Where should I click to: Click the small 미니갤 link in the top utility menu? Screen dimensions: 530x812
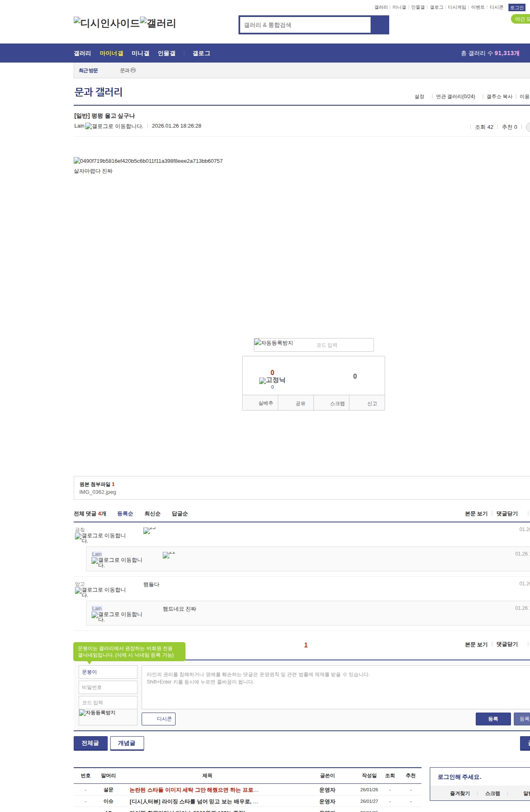[x=399, y=7]
